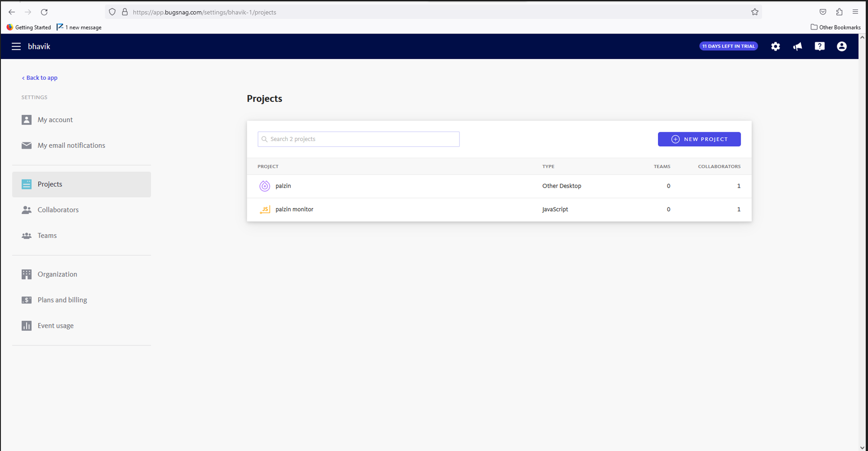Open announcements megaphone icon
The image size is (868, 451).
798,46
